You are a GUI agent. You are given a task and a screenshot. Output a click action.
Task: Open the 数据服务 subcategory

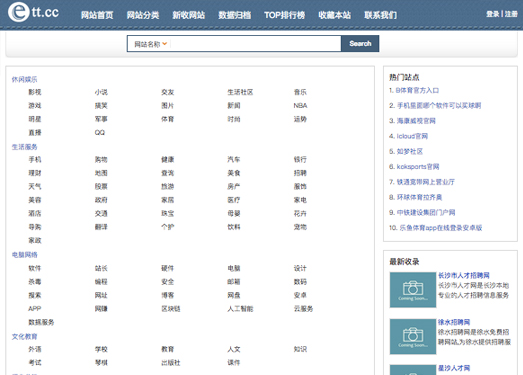coord(41,322)
